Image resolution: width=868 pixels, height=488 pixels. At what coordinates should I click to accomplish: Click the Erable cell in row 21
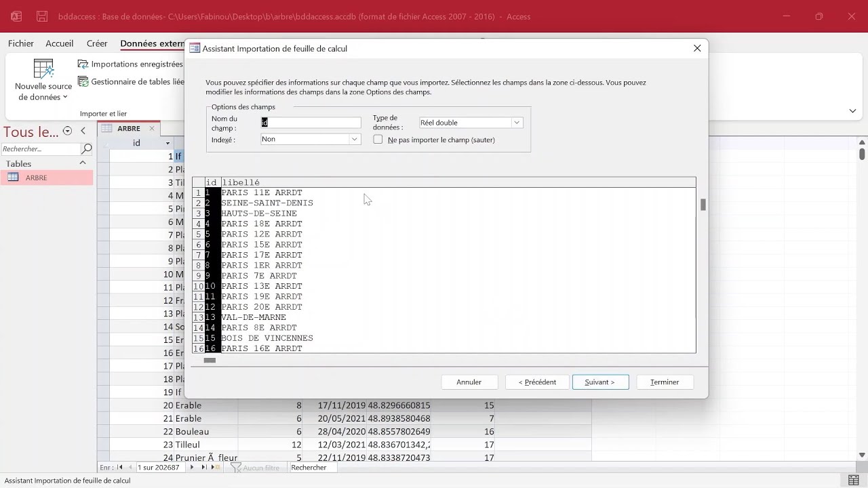click(207, 418)
